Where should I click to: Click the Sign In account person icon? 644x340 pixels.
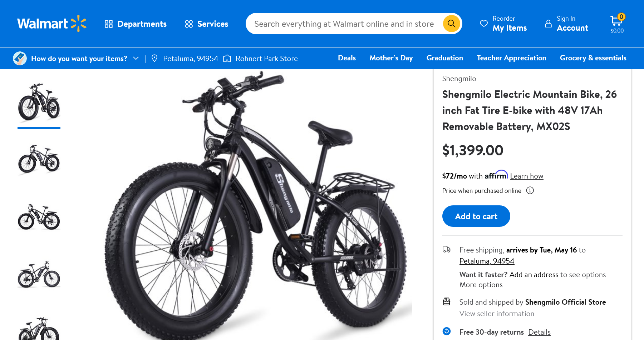pos(548,24)
